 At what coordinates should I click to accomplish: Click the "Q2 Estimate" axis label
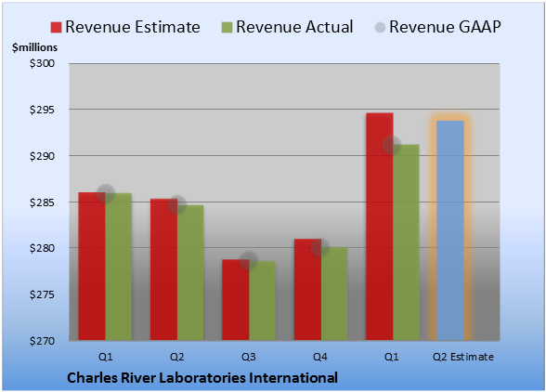tap(463, 357)
